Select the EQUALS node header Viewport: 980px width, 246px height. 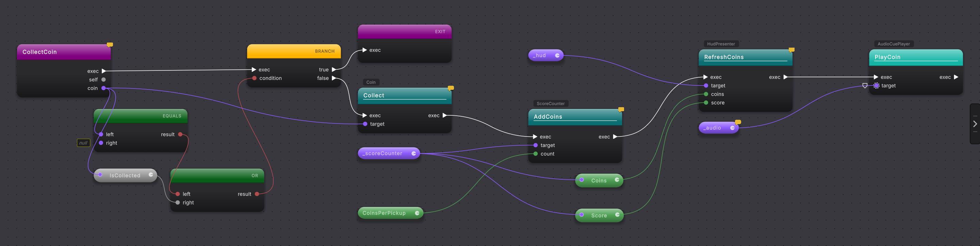(x=141, y=116)
